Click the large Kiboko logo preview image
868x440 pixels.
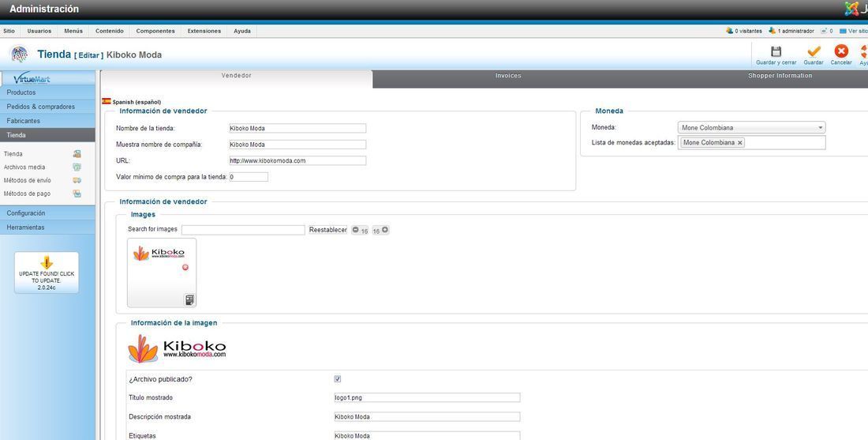point(177,349)
